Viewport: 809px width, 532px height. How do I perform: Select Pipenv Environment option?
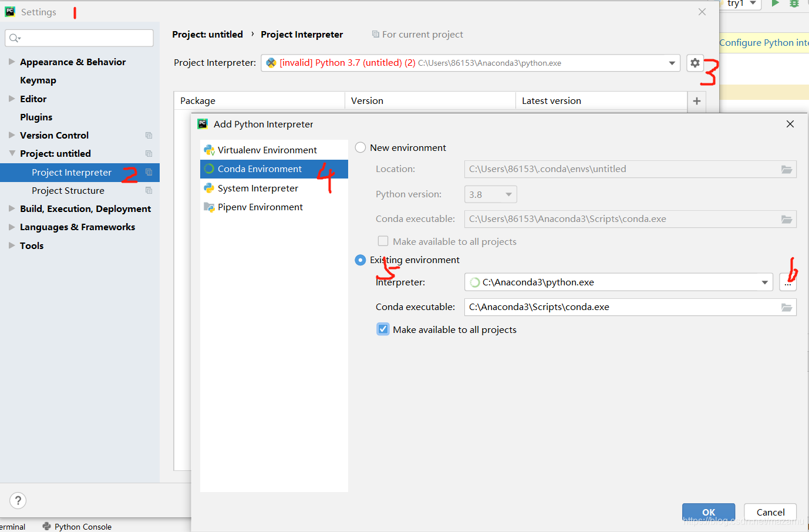(x=274, y=207)
